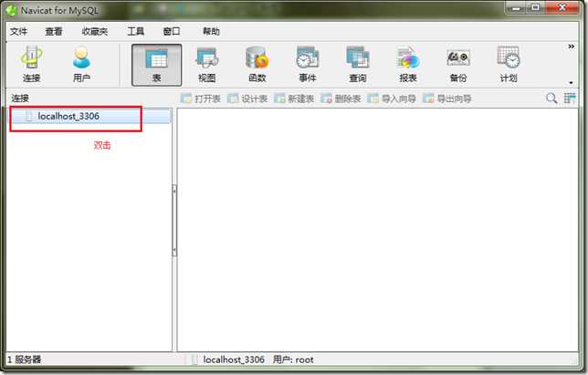Click status bar 用户: root text
The image size is (588, 375).
tap(293, 360)
